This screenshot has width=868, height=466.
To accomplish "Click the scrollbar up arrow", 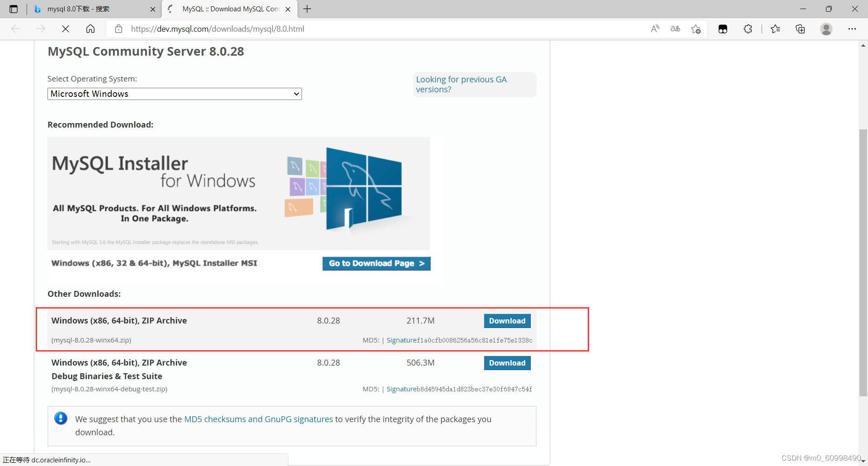I will (863, 45).
